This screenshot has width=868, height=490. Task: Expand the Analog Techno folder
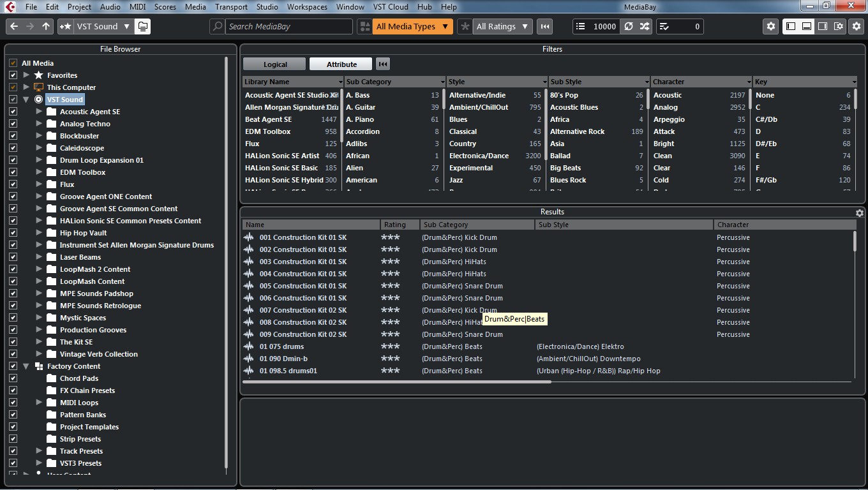pos(39,124)
